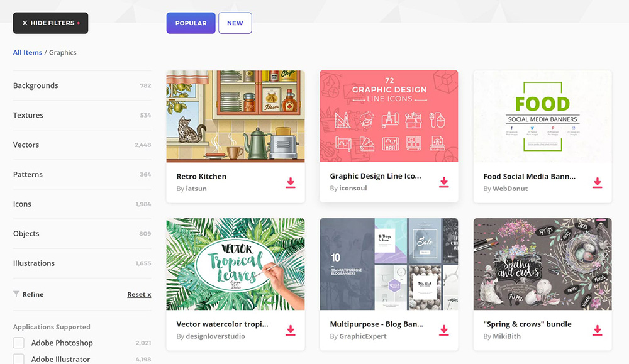This screenshot has height=364, width=629.
Task: Click download icon for Graphic Design Line Icons
Action: (x=443, y=182)
